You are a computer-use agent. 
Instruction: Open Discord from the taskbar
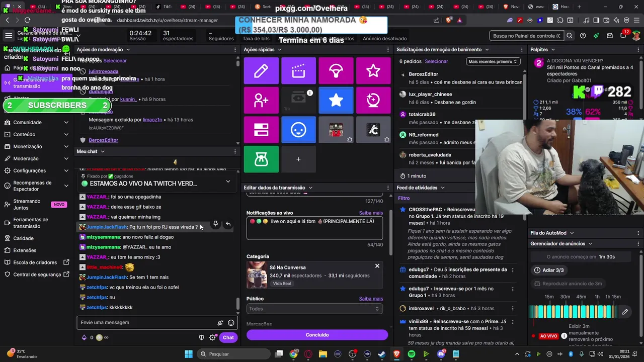tap(441, 354)
